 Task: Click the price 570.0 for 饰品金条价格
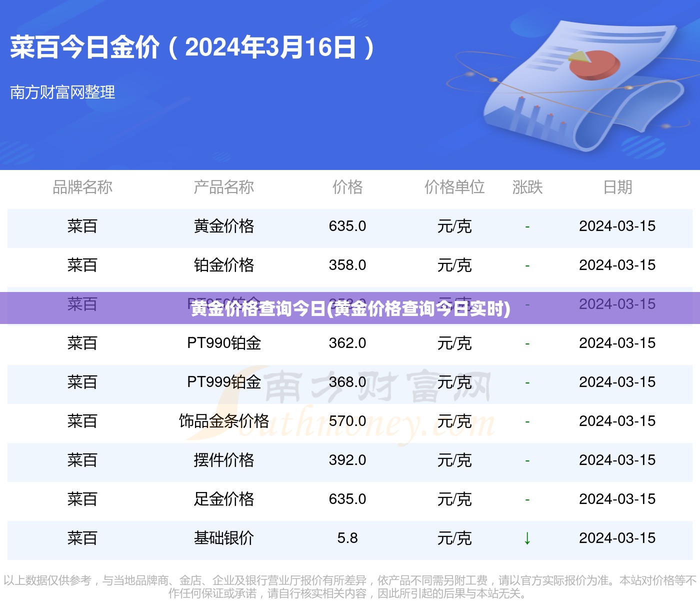pos(347,421)
